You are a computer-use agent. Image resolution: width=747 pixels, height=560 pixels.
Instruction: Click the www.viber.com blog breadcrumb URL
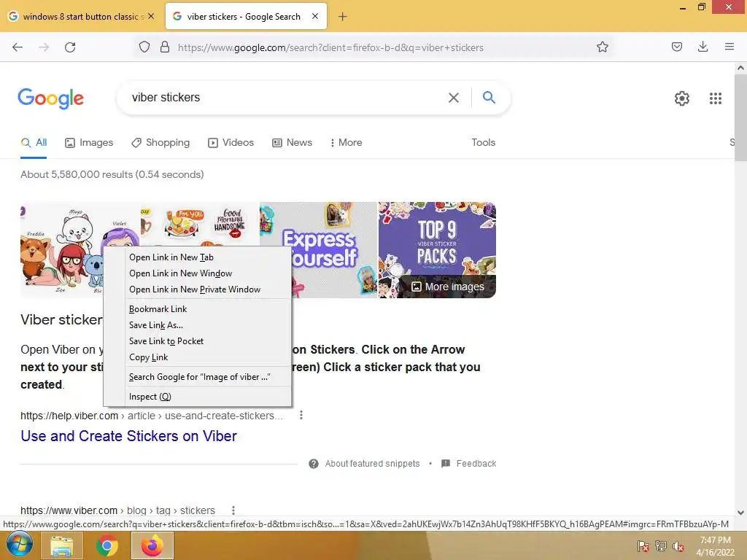[x=117, y=510]
